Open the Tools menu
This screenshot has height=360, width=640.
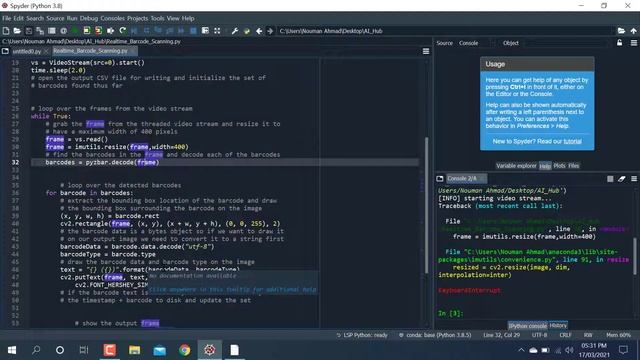[x=157, y=18]
